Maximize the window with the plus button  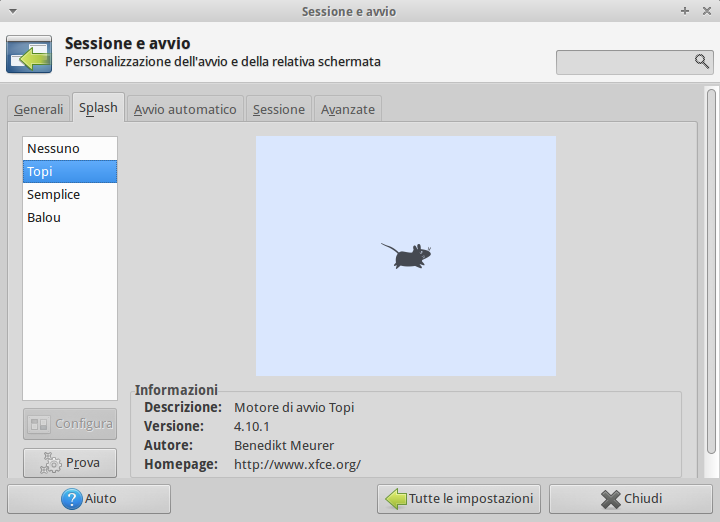click(685, 10)
